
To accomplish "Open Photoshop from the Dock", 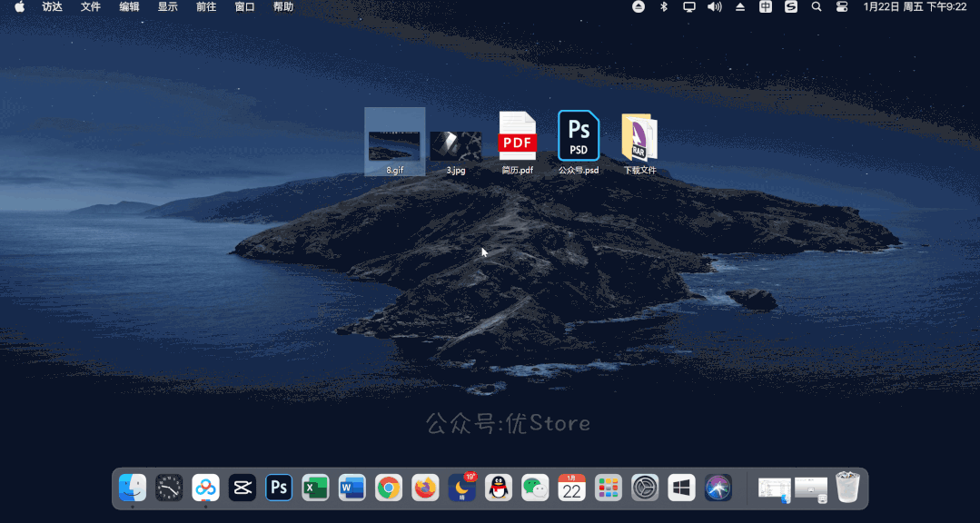I will [279, 488].
